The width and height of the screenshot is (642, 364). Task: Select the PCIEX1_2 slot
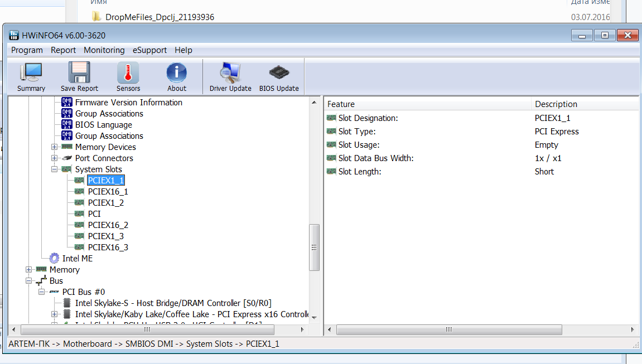(105, 202)
